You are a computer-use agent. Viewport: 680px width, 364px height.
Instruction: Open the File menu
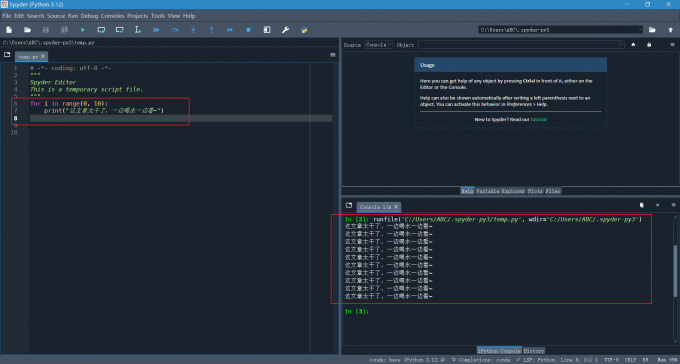click(x=7, y=16)
